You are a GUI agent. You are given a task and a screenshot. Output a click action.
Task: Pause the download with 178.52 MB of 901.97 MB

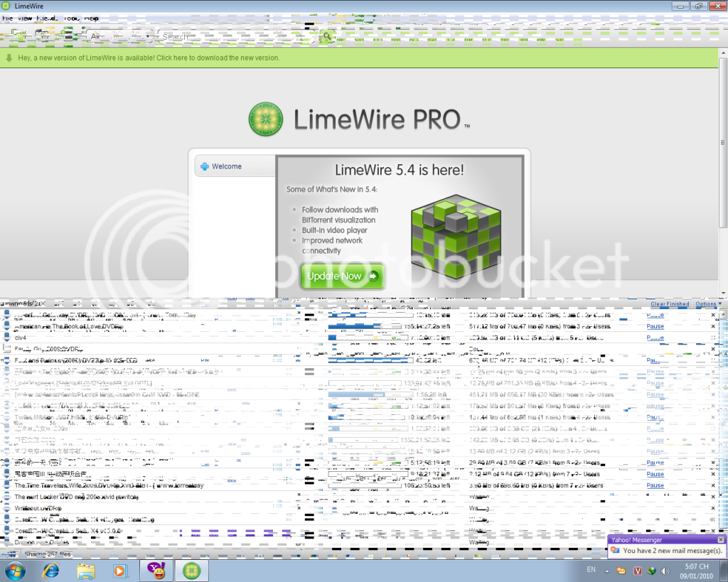(x=655, y=406)
